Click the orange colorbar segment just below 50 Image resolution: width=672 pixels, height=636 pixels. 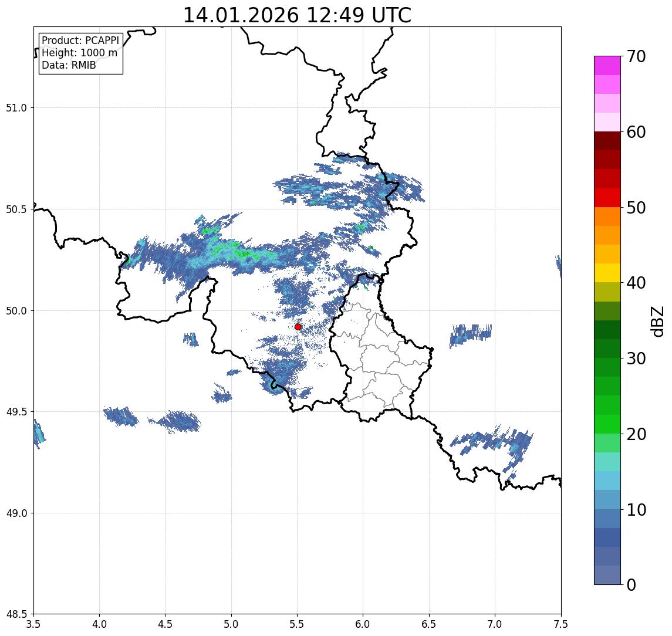coord(607,216)
